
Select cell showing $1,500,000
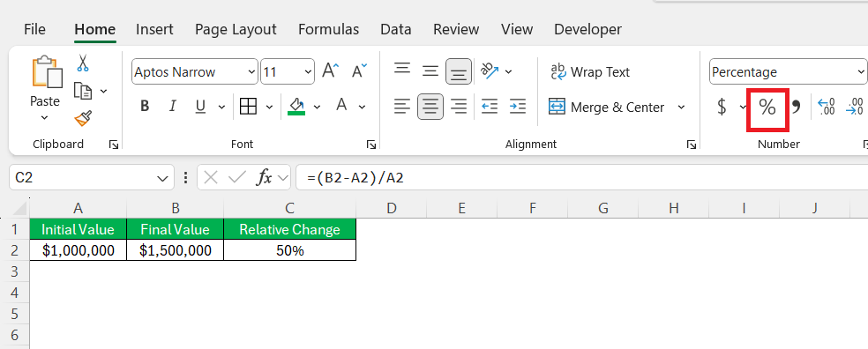coord(175,250)
